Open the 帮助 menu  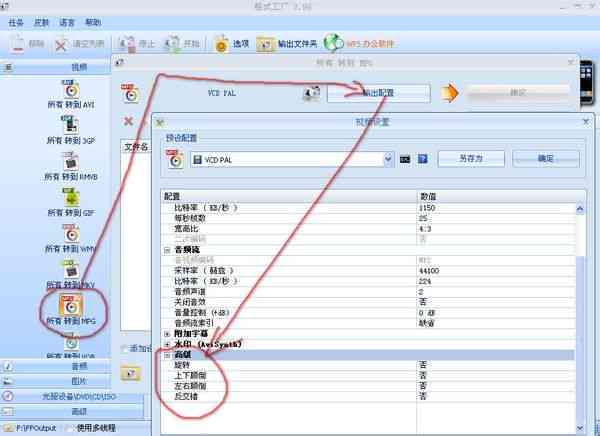click(93, 23)
